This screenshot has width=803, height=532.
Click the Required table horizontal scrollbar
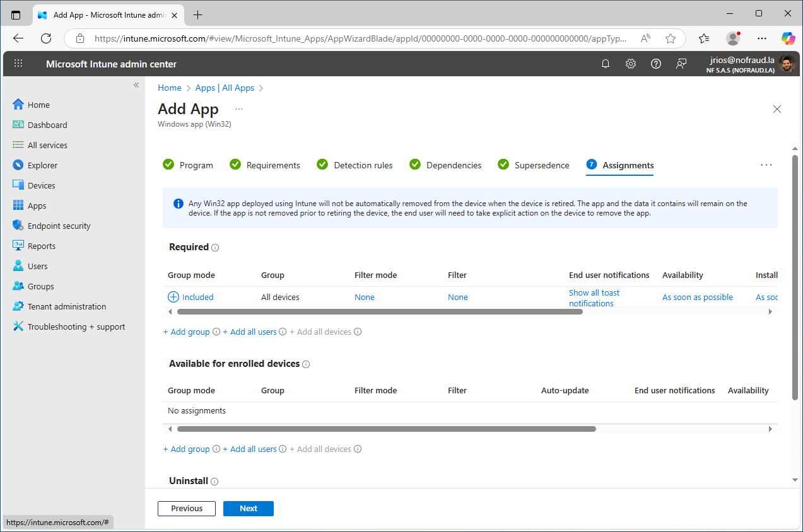coord(380,311)
